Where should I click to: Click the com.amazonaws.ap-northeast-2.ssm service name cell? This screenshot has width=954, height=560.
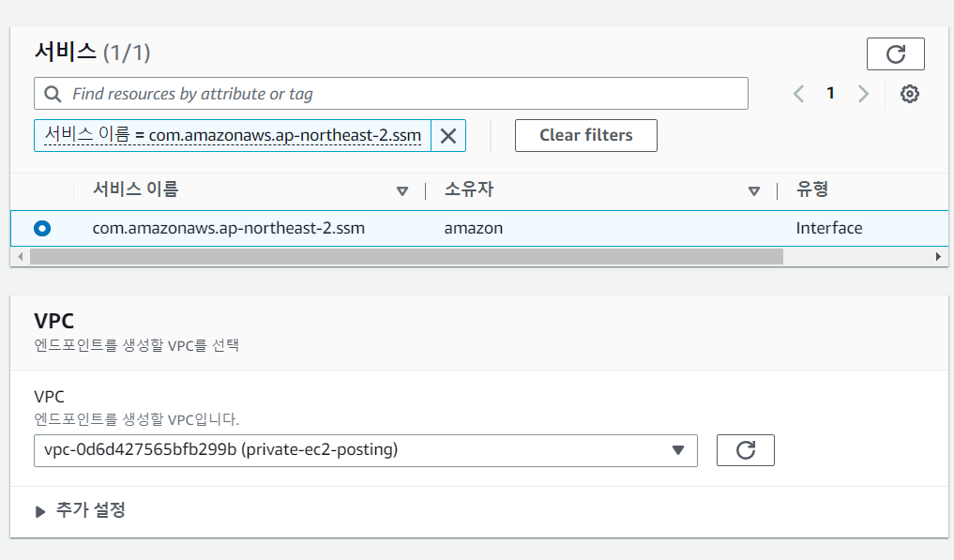click(x=229, y=228)
